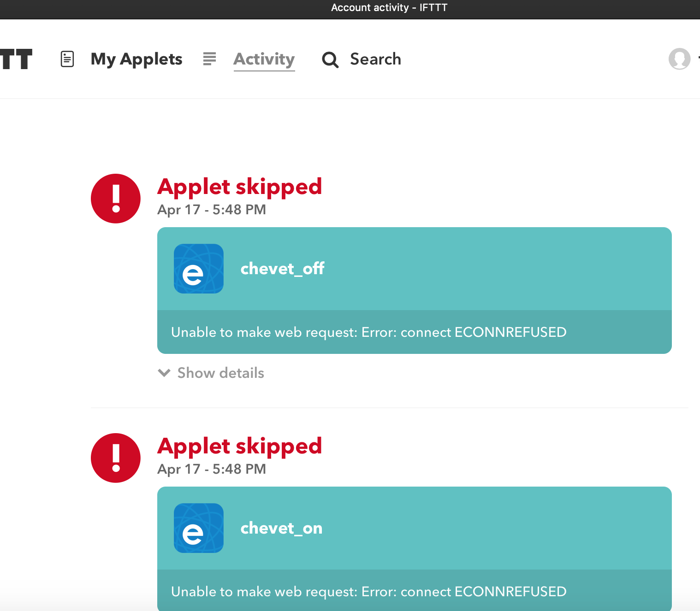Select the first Applet skipped heading
The image size is (700, 611).
click(x=239, y=188)
